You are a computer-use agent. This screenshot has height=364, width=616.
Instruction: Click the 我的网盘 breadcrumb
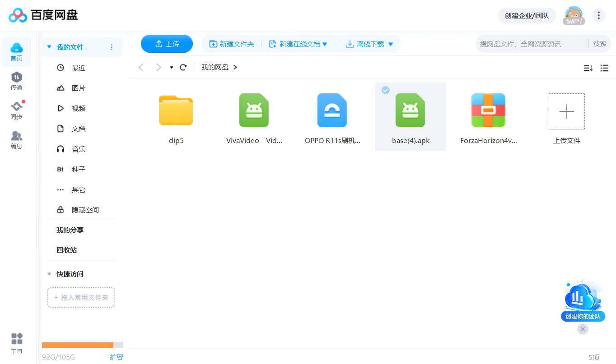[x=215, y=67]
